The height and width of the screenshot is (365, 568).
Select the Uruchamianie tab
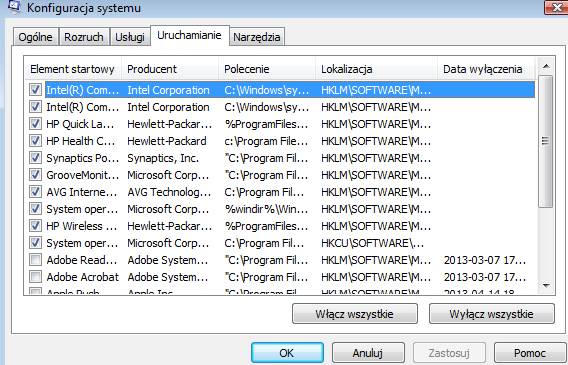coord(189,35)
